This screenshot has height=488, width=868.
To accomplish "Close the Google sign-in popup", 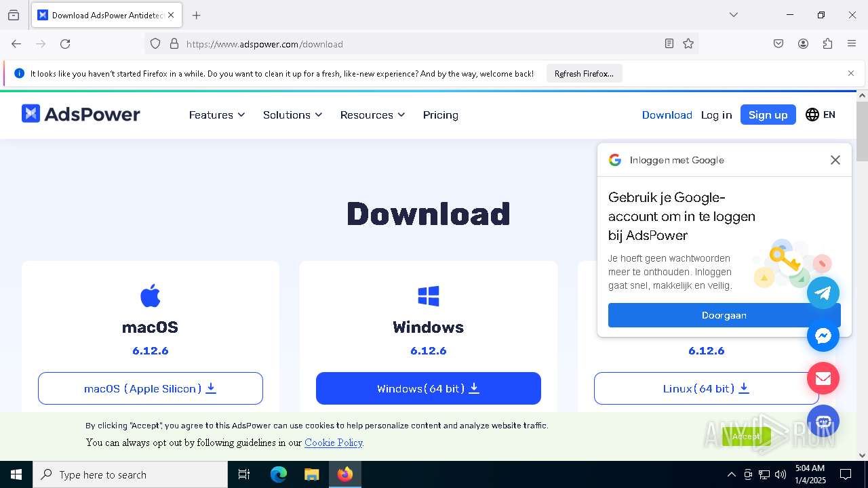I will click(835, 160).
